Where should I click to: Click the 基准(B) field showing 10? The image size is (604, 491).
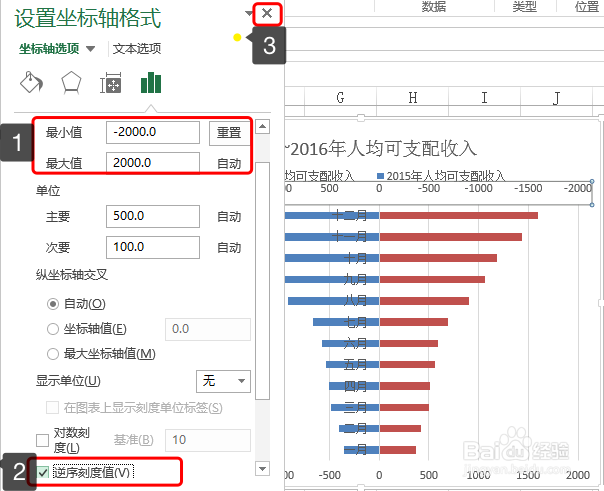pyautogui.click(x=208, y=440)
